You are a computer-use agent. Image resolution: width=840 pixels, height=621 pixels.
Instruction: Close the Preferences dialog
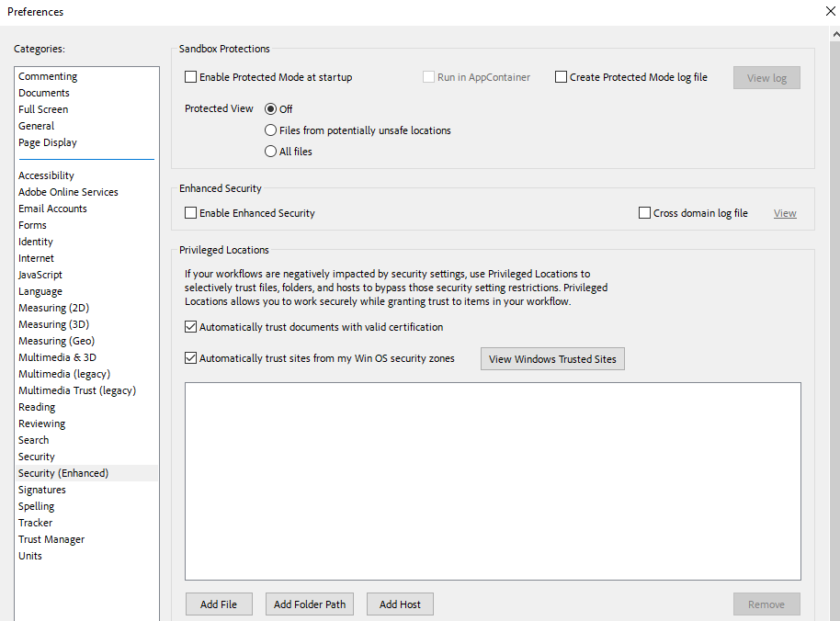click(x=831, y=11)
